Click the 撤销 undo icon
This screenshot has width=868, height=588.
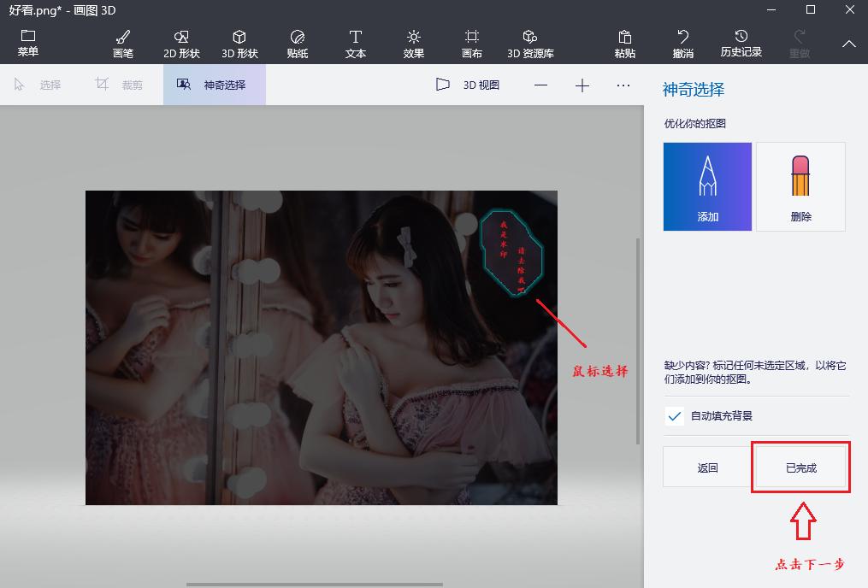coord(683,41)
